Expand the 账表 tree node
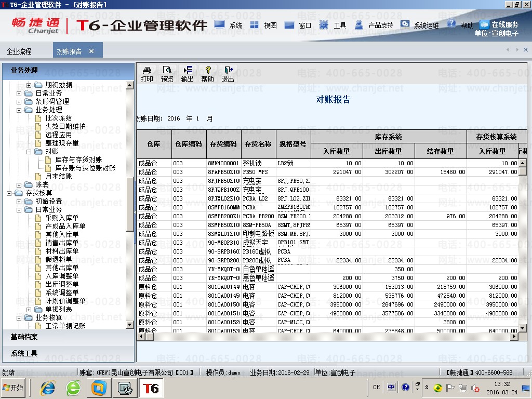The image size is (532, 399). (x=20, y=185)
